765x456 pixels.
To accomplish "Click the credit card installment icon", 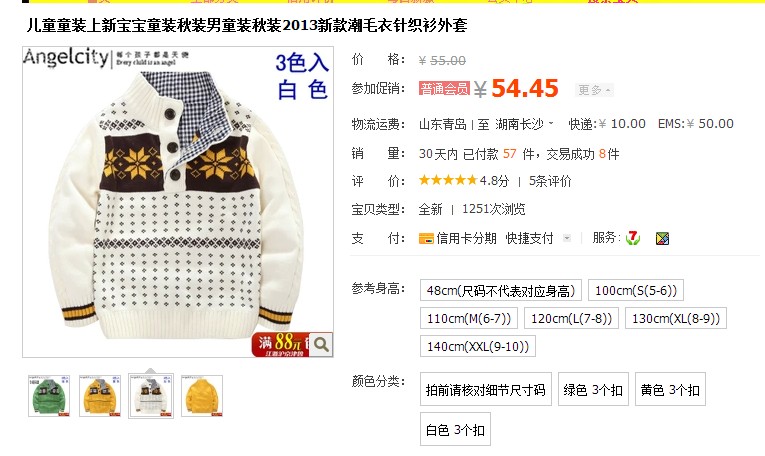I will pyautogui.click(x=426, y=238).
